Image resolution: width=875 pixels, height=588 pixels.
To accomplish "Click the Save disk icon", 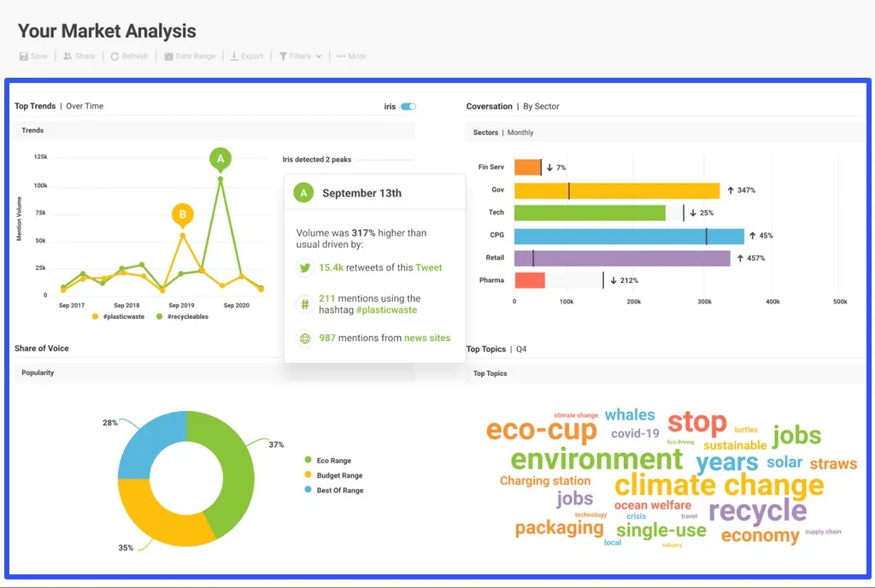I will pos(24,56).
